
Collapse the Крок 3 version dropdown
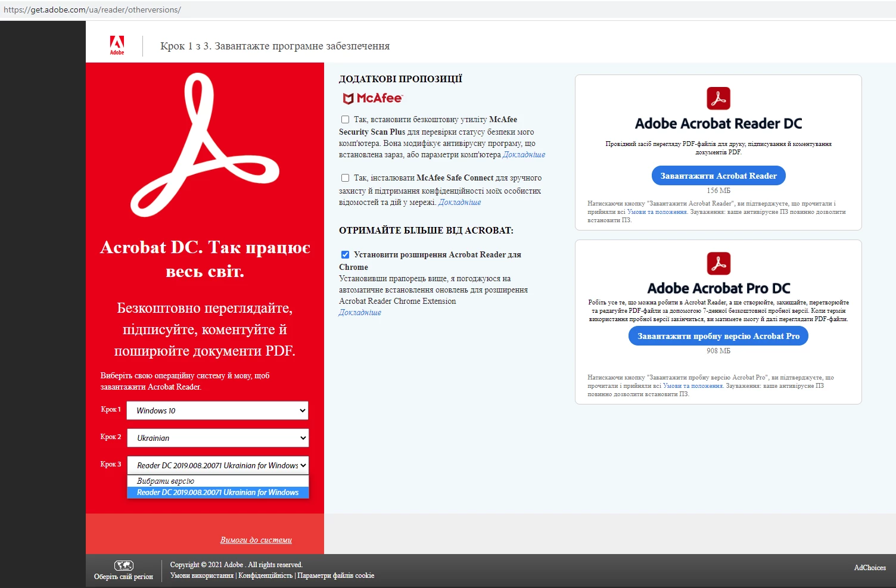coord(217,465)
